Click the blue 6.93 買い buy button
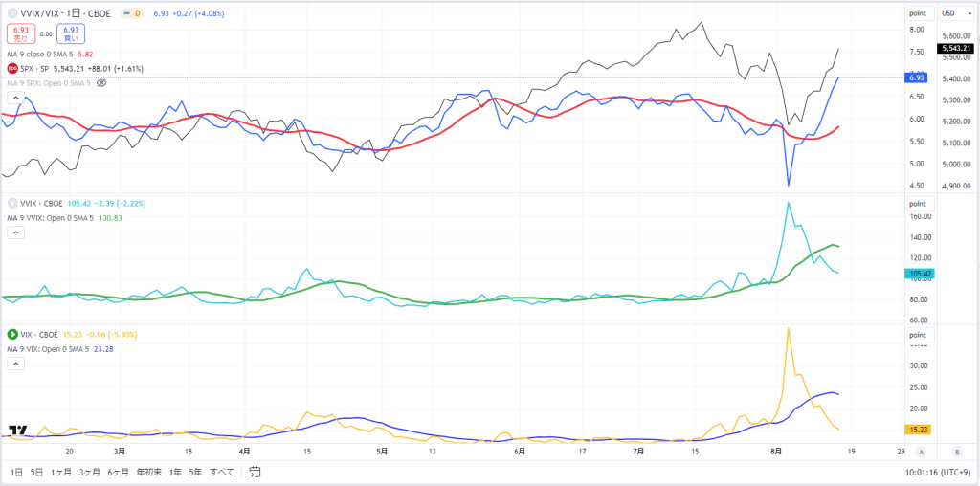 coord(71,33)
